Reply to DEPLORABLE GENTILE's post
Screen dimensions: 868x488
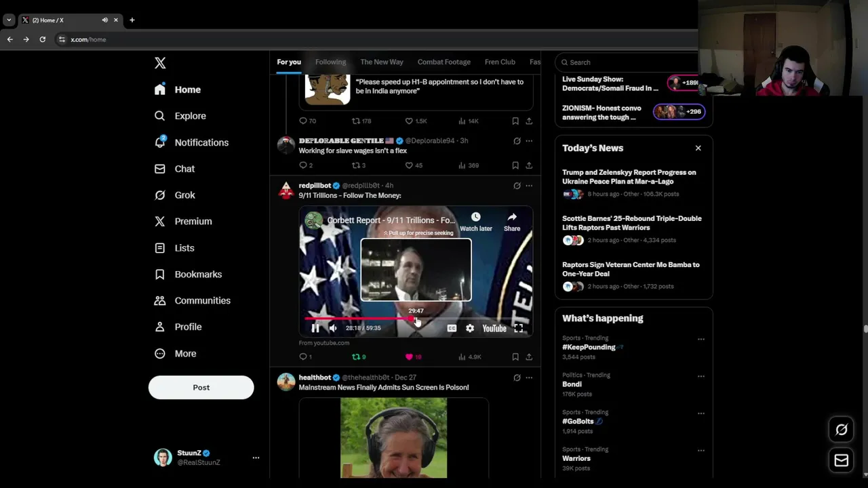[305, 165]
